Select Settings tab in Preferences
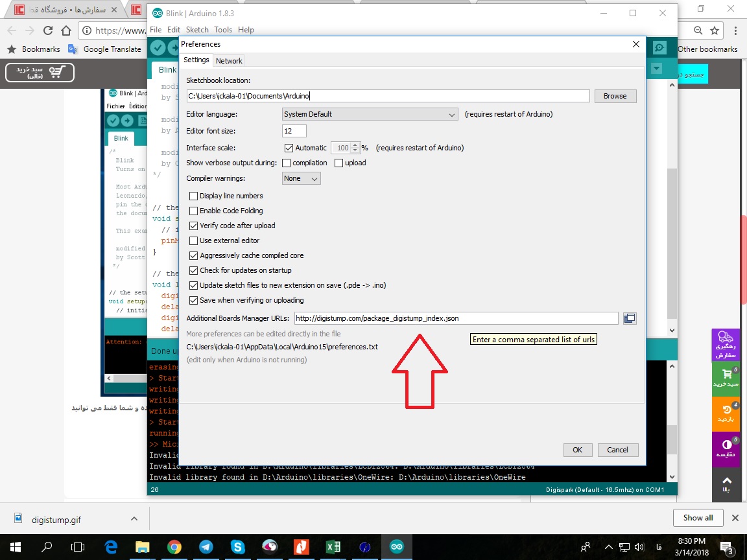The image size is (747, 560). point(196,60)
